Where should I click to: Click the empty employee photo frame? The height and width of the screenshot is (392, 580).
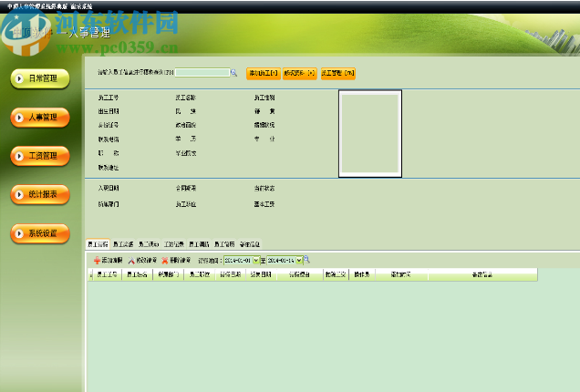tap(370, 133)
